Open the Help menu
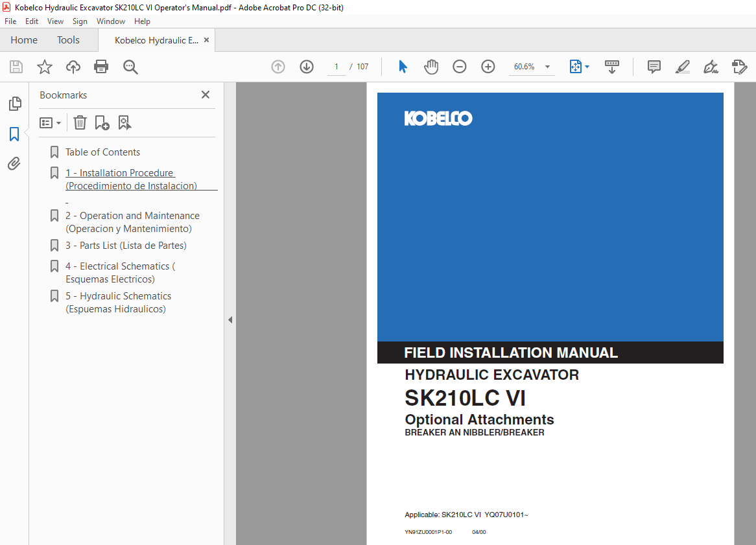The image size is (756, 545). [142, 21]
